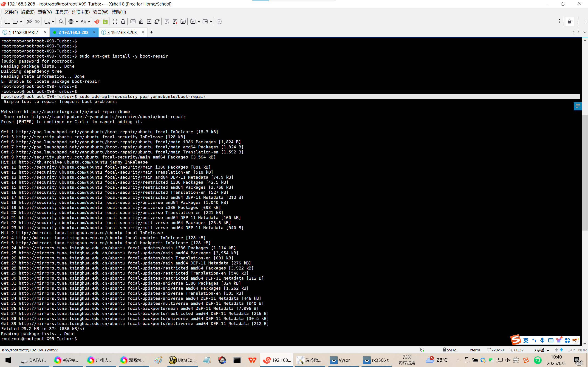Open the search magnifier tool
The width and height of the screenshot is (588, 367).
point(61,22)
